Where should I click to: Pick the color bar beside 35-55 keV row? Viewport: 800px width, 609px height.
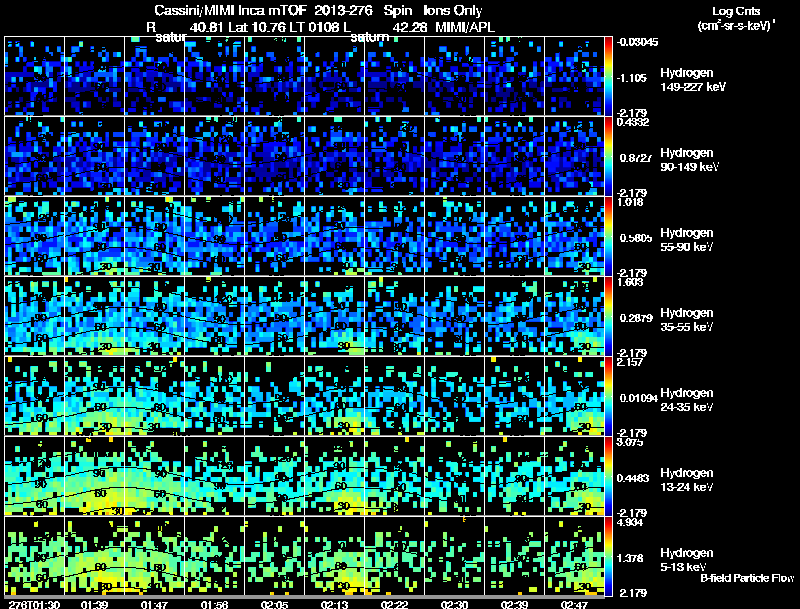click(608, 316)
